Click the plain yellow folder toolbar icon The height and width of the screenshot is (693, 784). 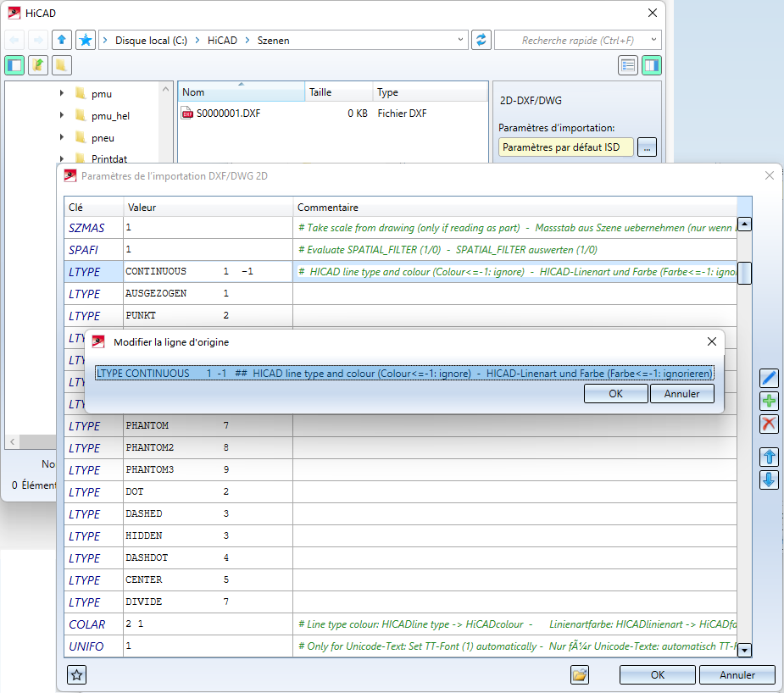(x=62, y=65)
